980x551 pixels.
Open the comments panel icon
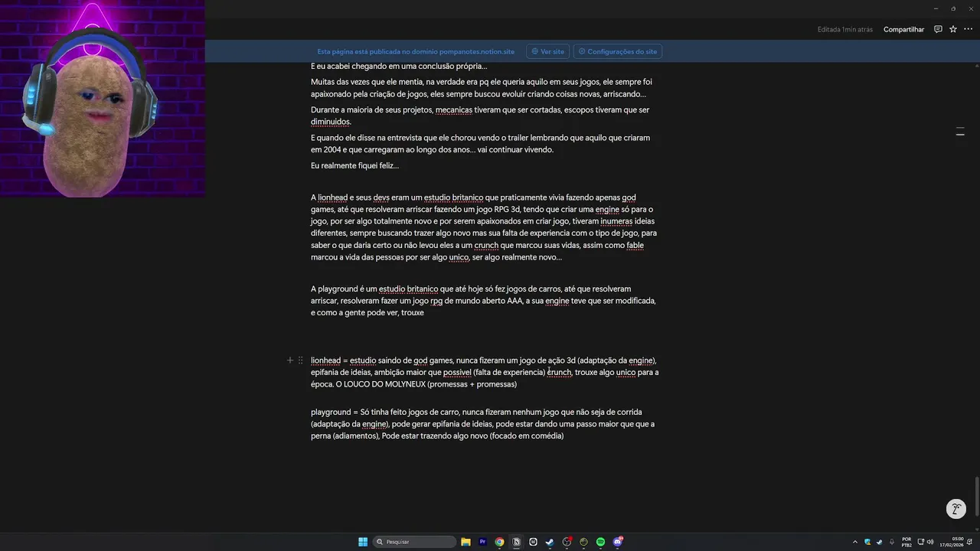point(938,29)
